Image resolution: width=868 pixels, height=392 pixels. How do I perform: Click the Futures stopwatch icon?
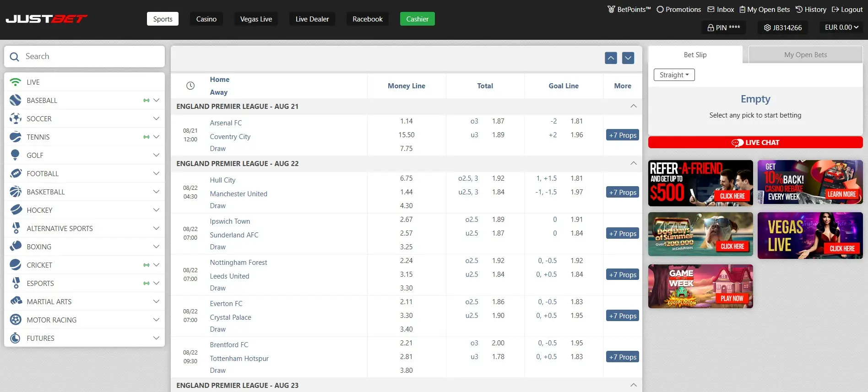[x=15, y=338]
